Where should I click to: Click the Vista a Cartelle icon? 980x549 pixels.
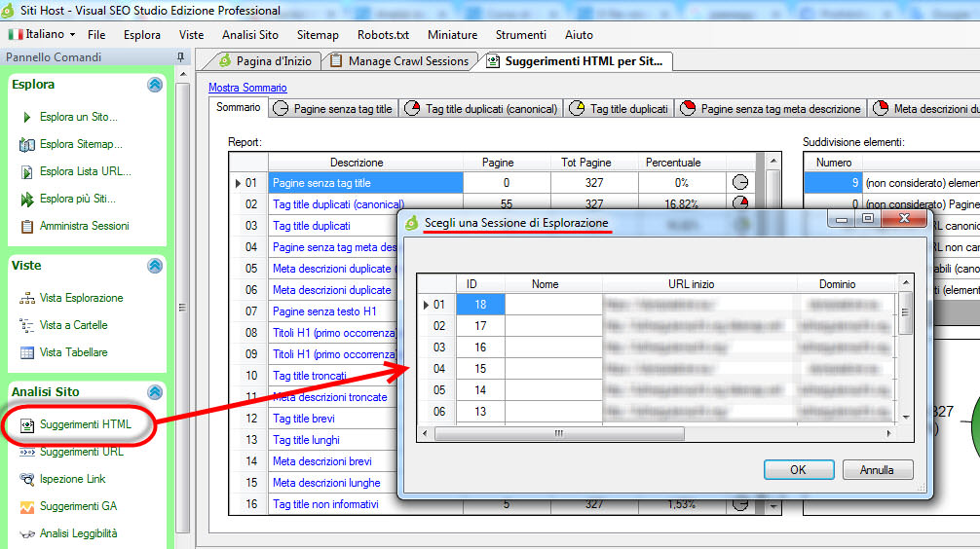coord(27,325)
